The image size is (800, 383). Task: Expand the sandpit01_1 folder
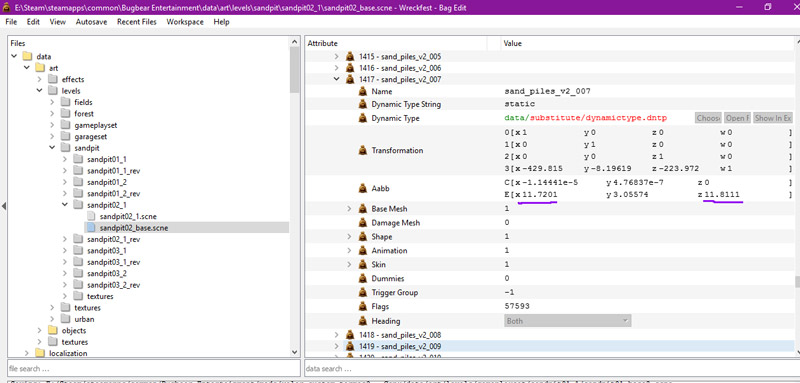coord(65,159)
